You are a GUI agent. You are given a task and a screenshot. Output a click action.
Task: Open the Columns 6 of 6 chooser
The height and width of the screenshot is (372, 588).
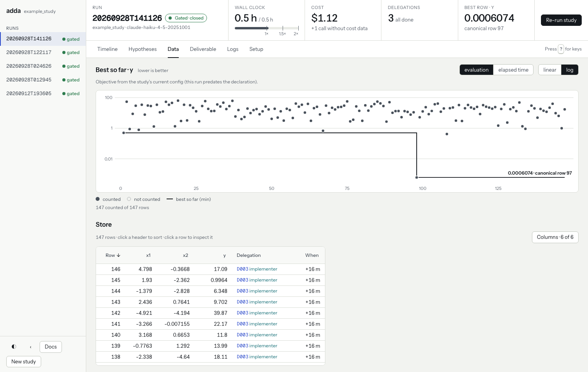tap(555, 237)
